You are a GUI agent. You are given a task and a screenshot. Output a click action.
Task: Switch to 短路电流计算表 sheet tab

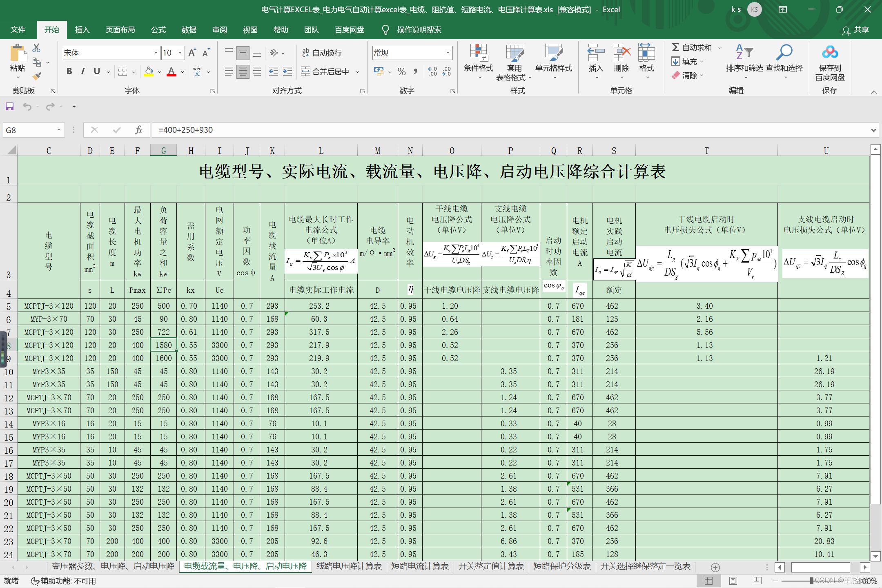[x=420, y=566]
